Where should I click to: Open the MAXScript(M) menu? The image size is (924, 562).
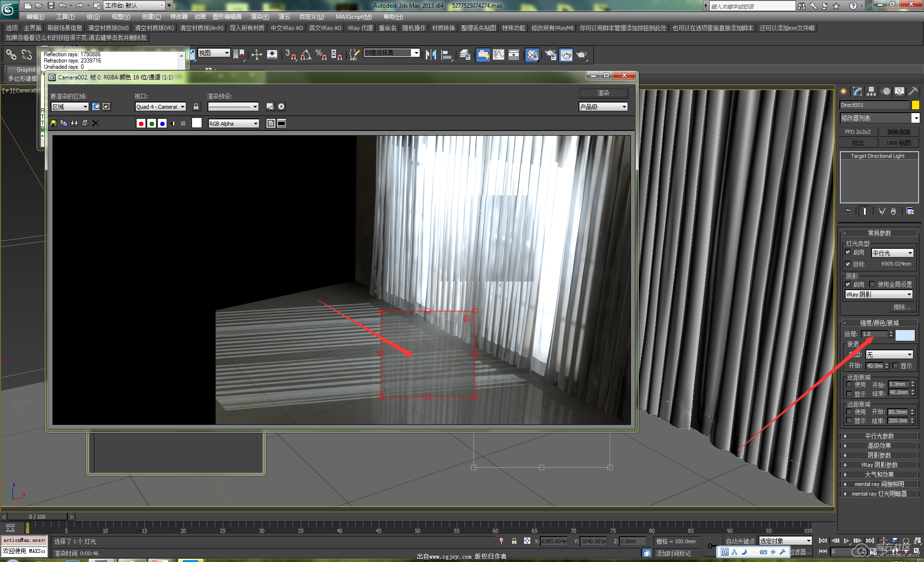354,17
